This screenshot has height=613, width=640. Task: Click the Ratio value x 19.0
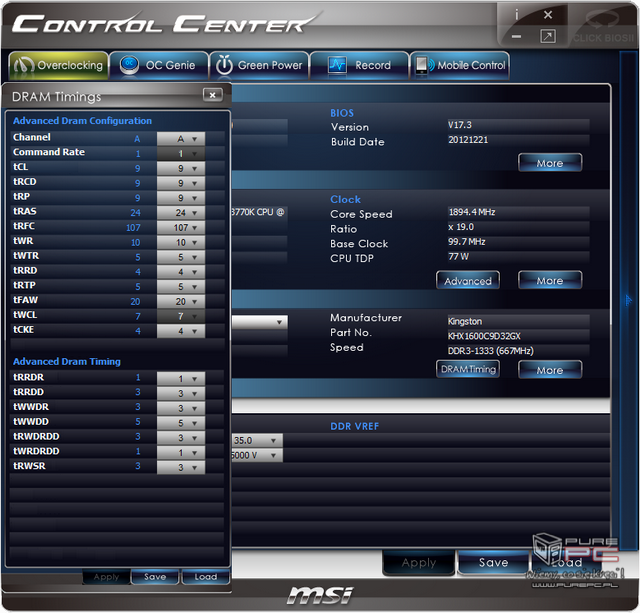point(461,227)
